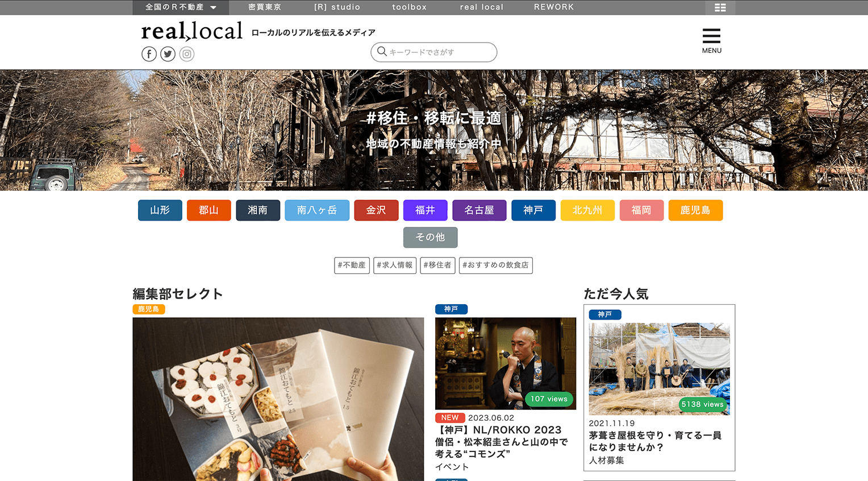Filter by #求人情報 tag
The width and height of the screenshot is (868, 481).
(395, 266)
